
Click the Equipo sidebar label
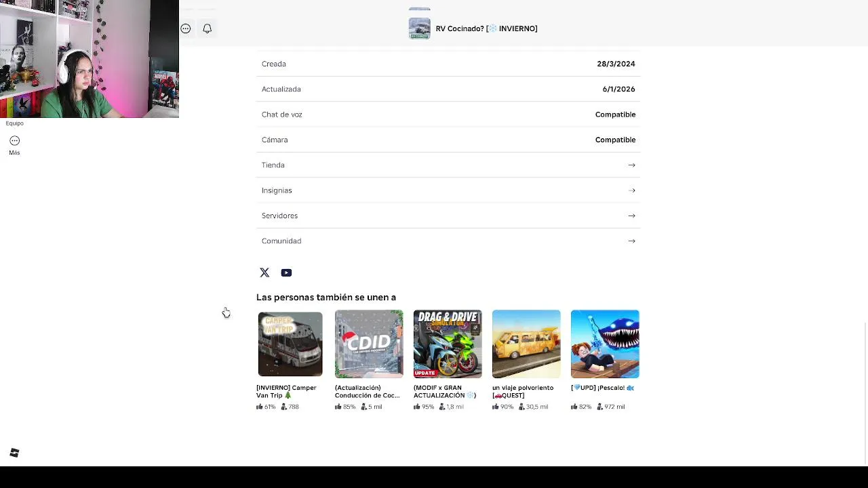tap(15, 123)
